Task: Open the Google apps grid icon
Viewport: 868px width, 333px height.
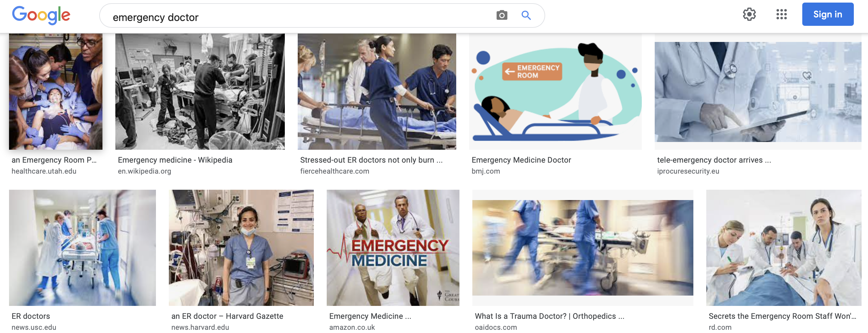Action: click(781, 14)
